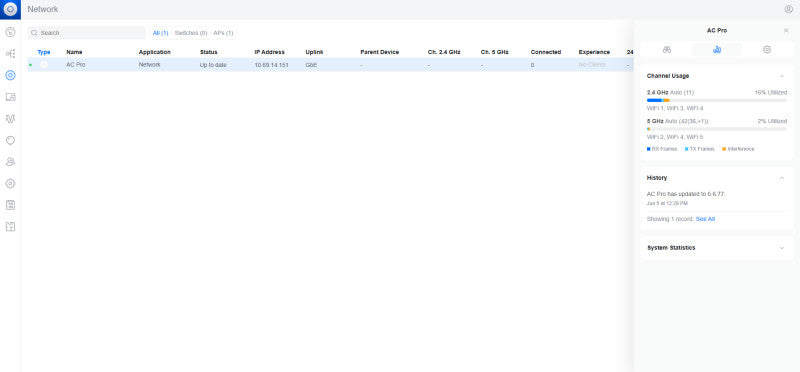Click the GbE uplink cell

click(x=311, y=65)
